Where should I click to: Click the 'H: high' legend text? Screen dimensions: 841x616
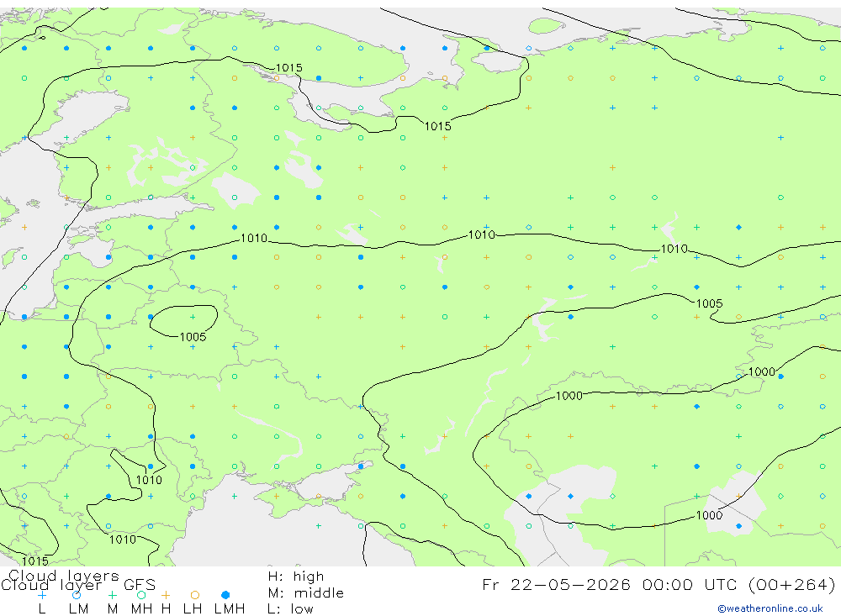click(296, 577)
